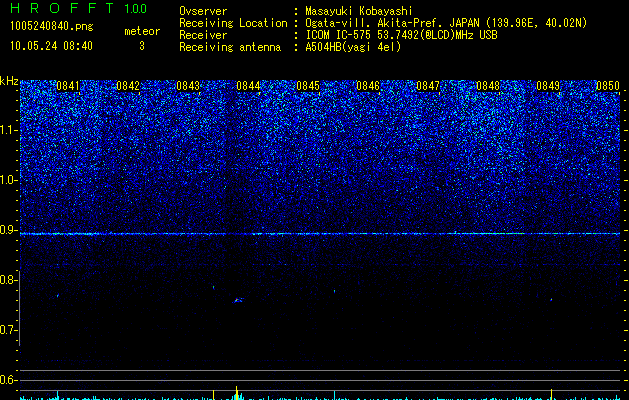Click the 0848 time marker

[x=488, y=86]
